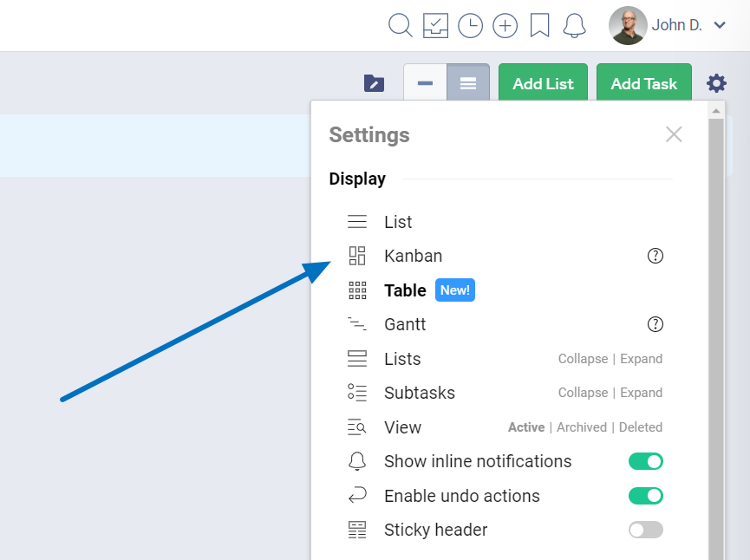Click the quick add plus circle icon
The image size is (750, 560).
pyautogui.click(x=505, y=26)
